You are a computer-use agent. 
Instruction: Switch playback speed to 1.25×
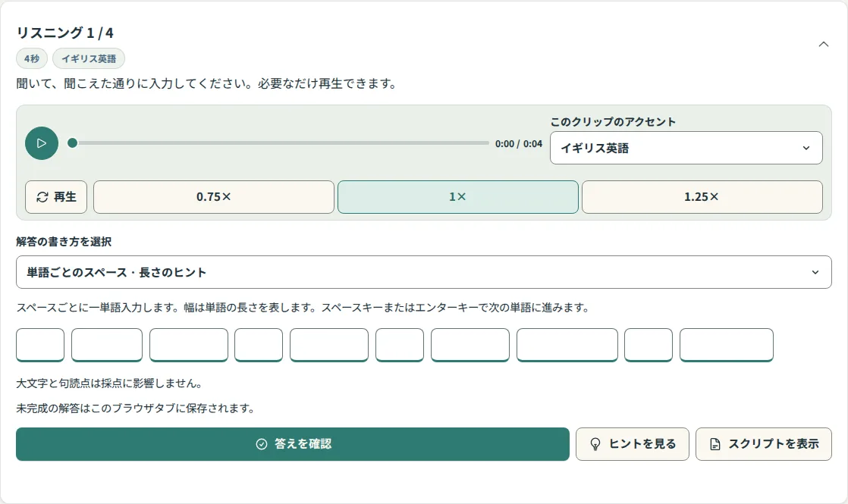(x=702, y=197)
